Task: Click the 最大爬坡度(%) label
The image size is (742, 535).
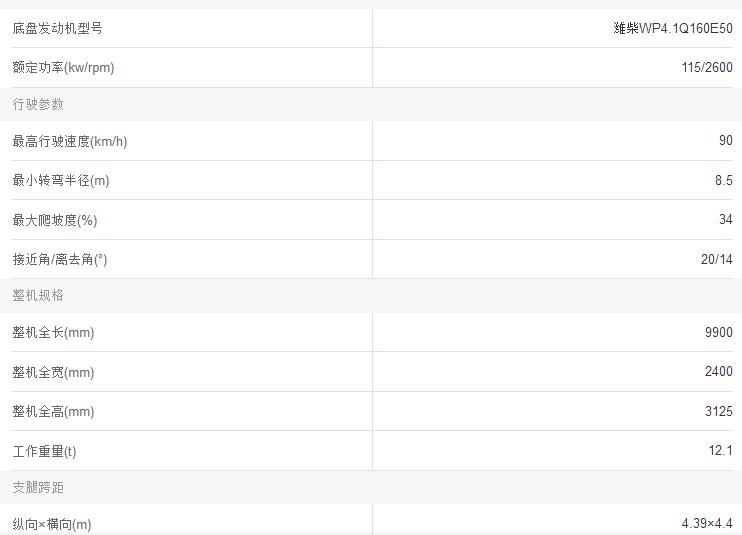Action: [55, 220]
